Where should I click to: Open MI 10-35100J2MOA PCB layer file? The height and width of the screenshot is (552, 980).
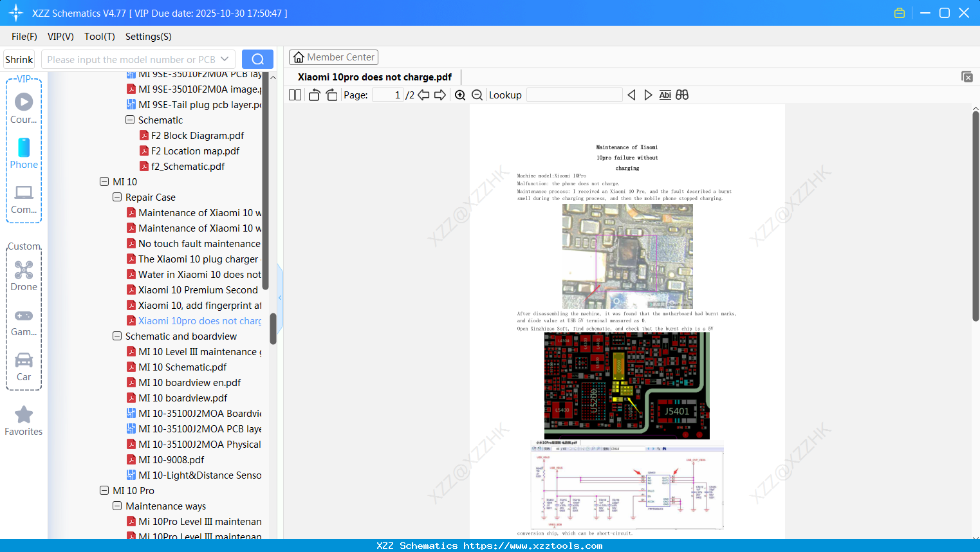[194, 429]
